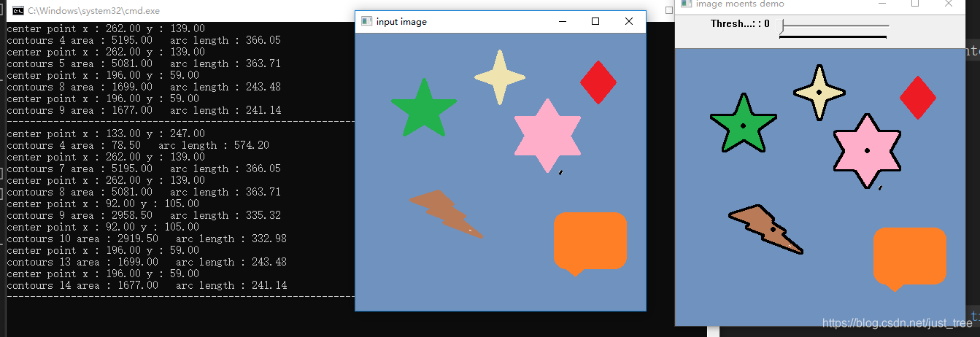Click the orange speech bubble in moments demo
The height and width of the screenshot is (337, 980).
[x=910, y=258]
